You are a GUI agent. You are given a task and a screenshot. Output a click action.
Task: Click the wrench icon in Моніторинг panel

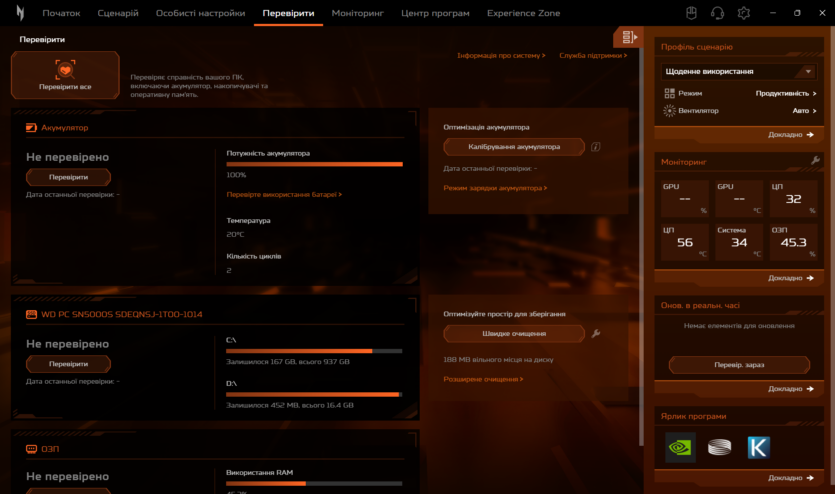click(x=815, y=161)
